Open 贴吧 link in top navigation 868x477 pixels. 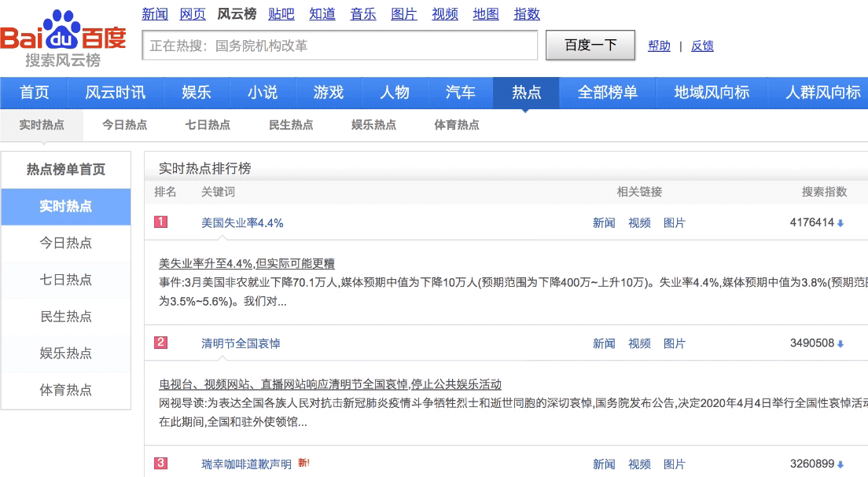coord(281,14)
